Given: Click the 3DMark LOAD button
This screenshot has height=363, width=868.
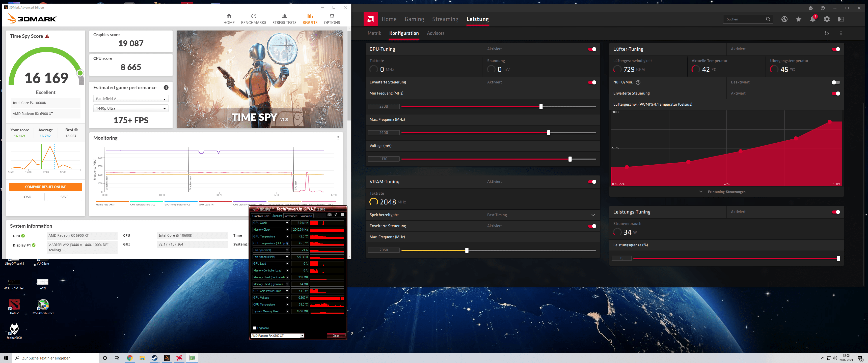Looking at the screenshot, I should (26, 197).
